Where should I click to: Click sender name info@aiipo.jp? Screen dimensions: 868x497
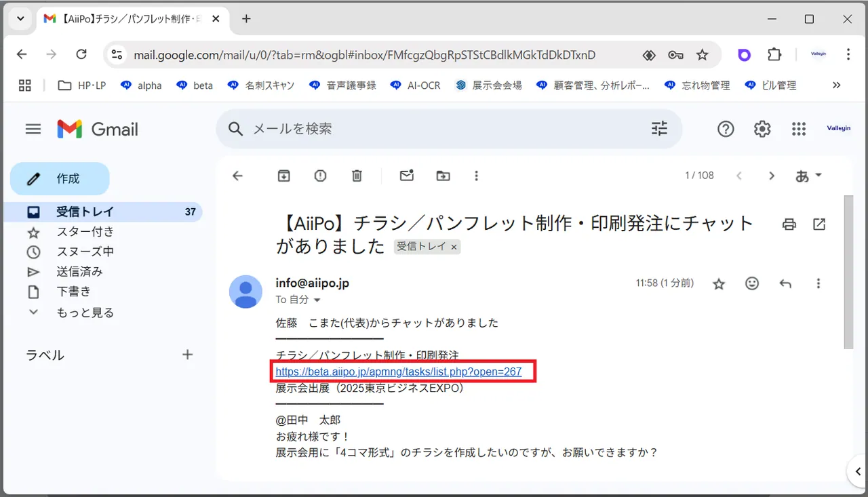313,283
